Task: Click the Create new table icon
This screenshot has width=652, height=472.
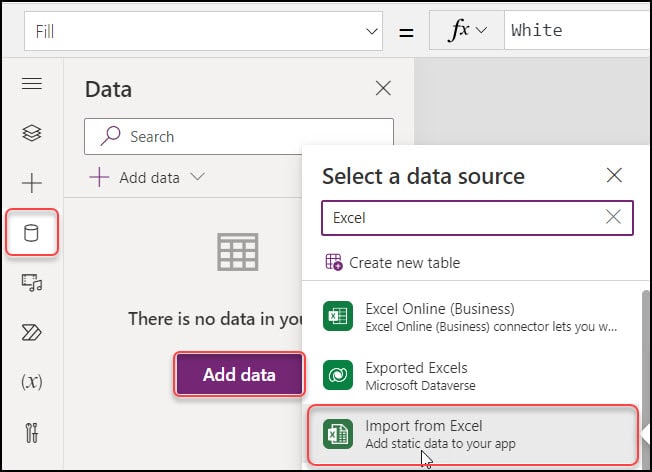Action: point(334,262)
